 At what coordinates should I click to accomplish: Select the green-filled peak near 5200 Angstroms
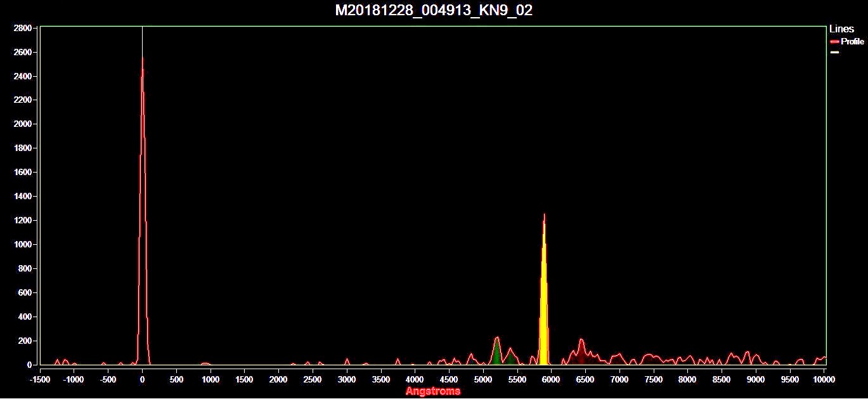pyautogui.click(x=497, y=352)
